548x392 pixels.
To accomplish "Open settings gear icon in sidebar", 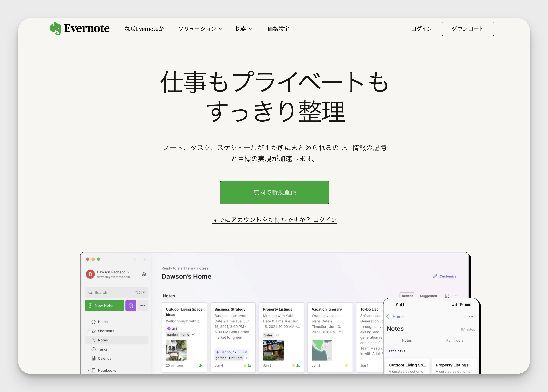I will pos(144,274).
